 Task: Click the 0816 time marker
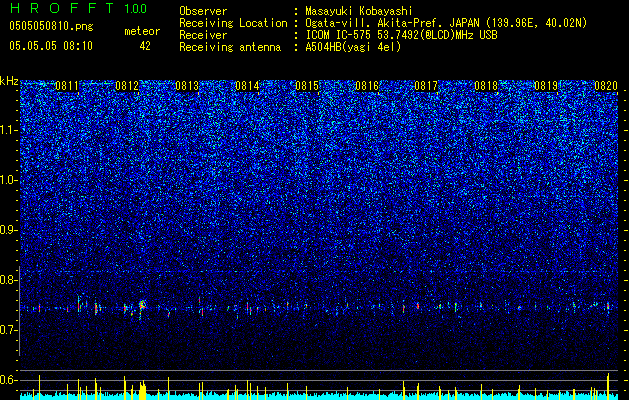[x=367, y=86]
